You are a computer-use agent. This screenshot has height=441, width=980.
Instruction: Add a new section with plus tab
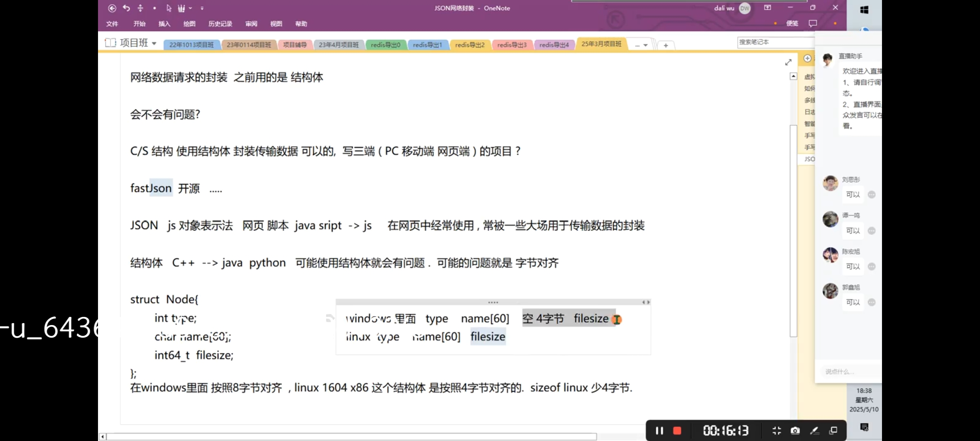[x=666, y=45]
